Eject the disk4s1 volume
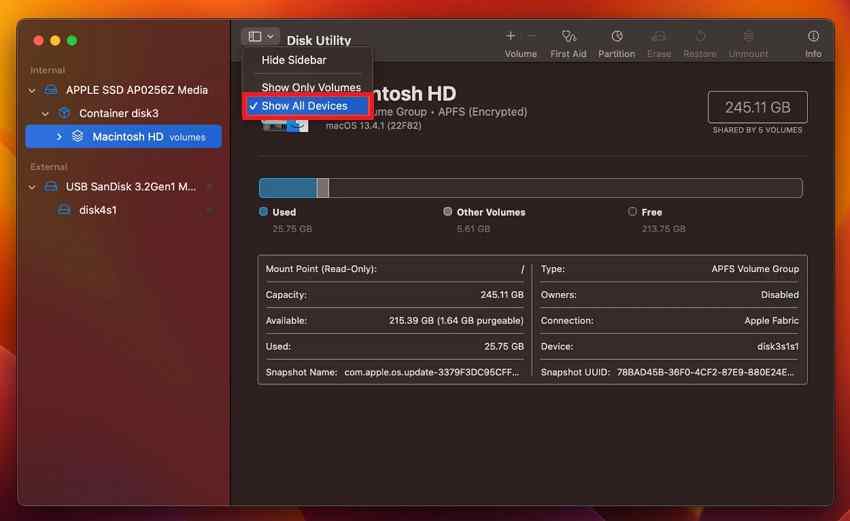This screenshot has width=850, height=521. pyautogui.click(x=209, y=210)
